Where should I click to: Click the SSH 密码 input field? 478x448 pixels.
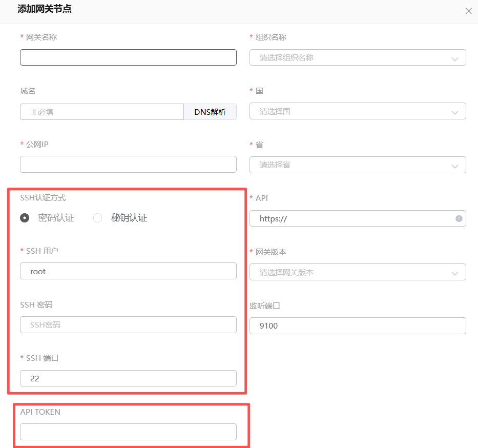[x=128, y=324]
